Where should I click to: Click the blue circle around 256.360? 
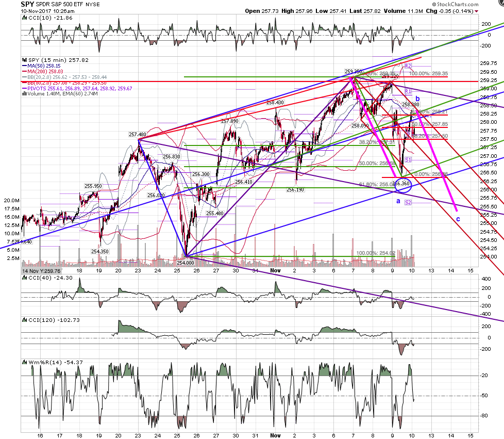(x=403, y=185)
